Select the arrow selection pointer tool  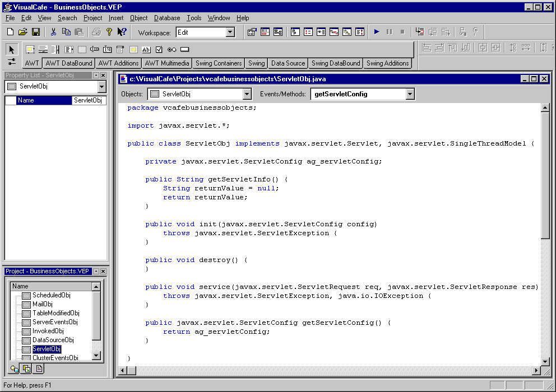click(x=11, y=49)
